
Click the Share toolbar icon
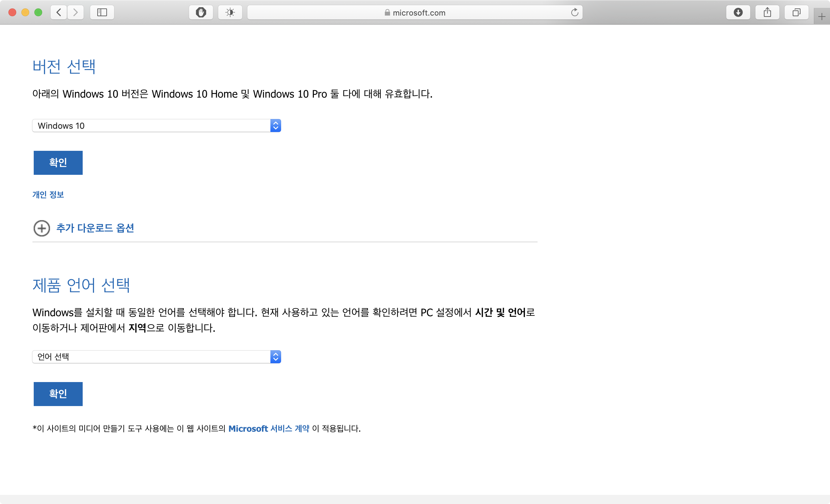[x=767, y=12]
